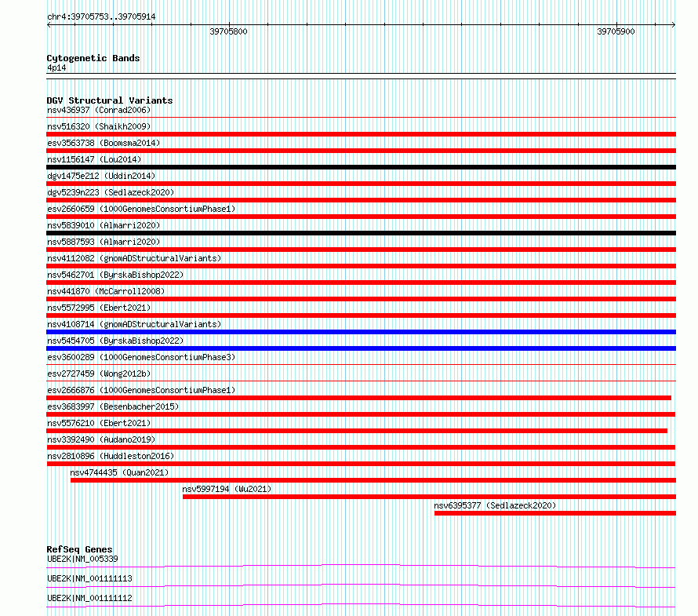Click the chr4:39705753..39705914 coordinates label
This screenshot has width=698, height=616.
101,17
